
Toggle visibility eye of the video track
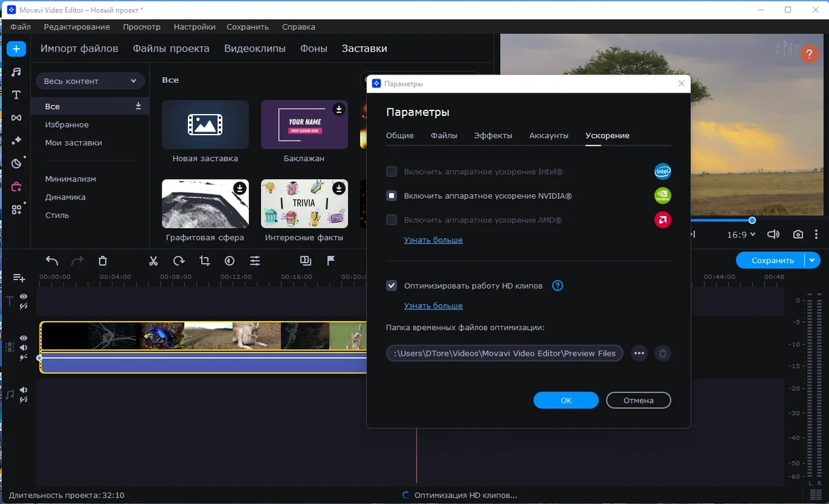pos(23,338)
